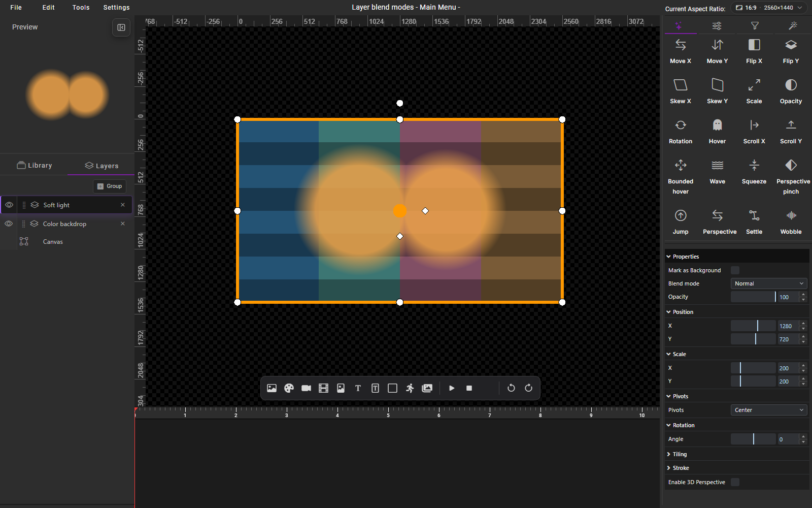Hide the Soft light layer

[x=9, y=205]
